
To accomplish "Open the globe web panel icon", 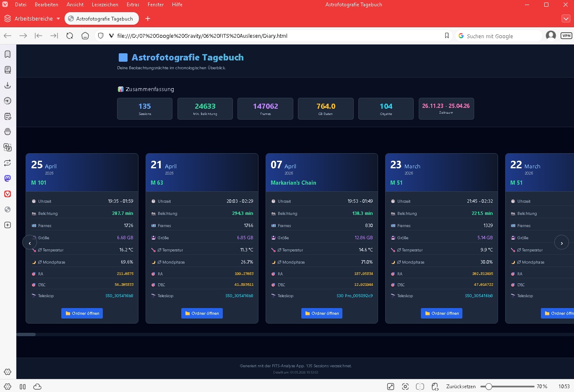I will pos(8,209).
